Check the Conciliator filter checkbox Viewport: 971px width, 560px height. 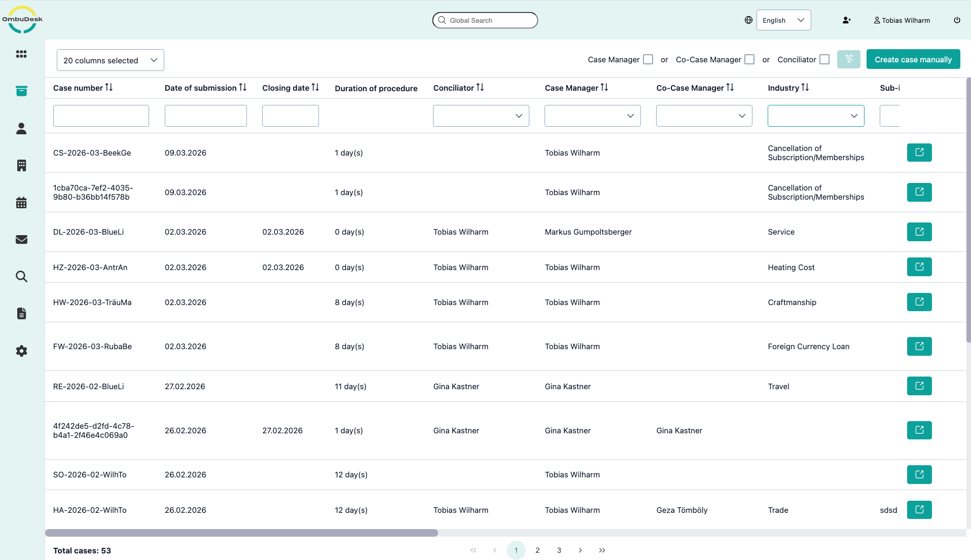824,59
